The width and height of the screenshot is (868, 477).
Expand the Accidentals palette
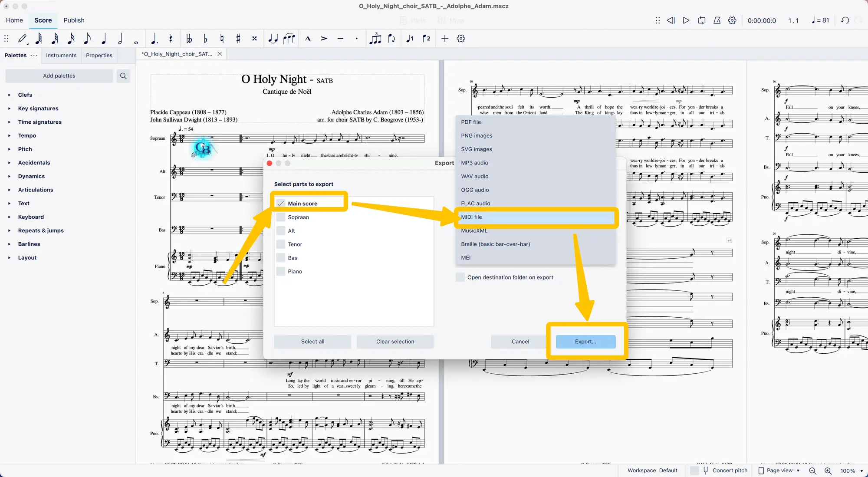click(x=10, y=163)
